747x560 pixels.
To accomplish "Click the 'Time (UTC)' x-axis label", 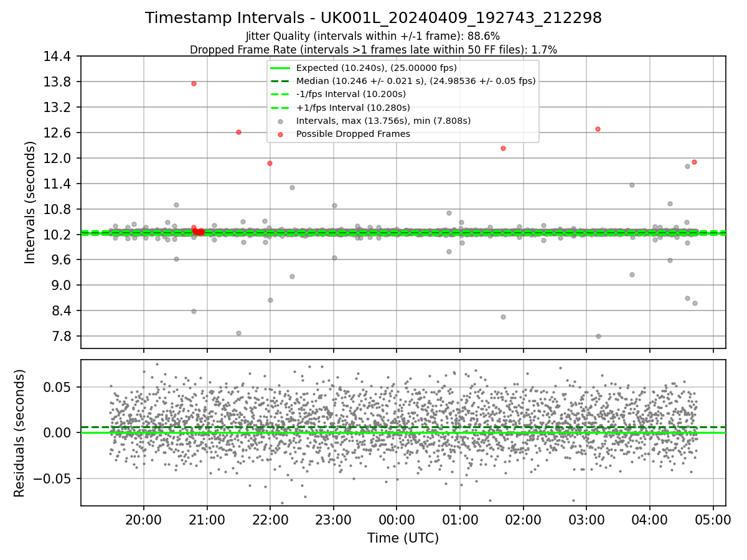I will pos(403,538).
